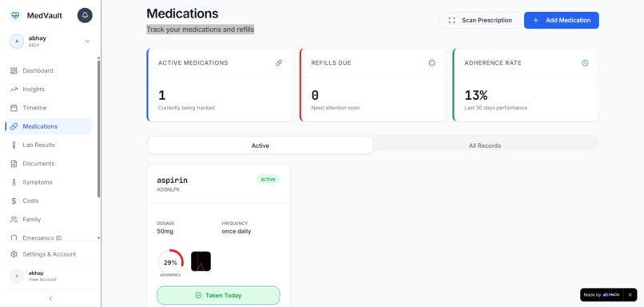The height and width of the screenshot is (307, 644).
Task: Click the red alert icon on Refills Due
Action: 431,63
